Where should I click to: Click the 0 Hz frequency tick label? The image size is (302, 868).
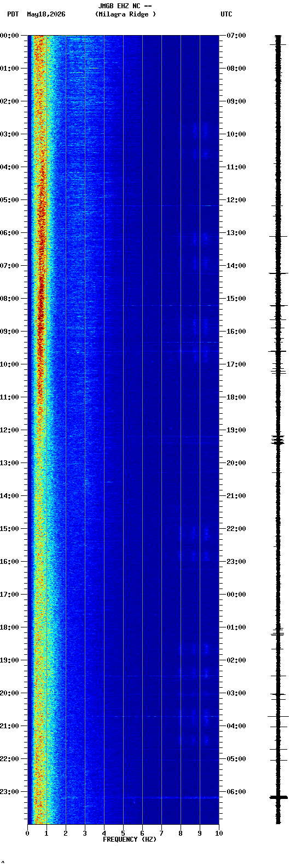click(x=27, y=833)
